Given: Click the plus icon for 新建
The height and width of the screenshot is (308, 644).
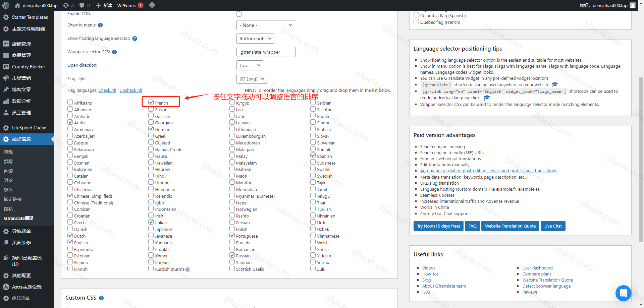Looking at the screenshot, I should click(98, 5).
